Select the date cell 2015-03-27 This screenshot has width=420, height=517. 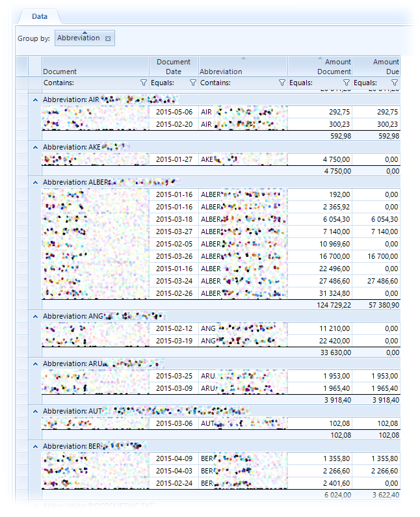pyautogui.click(x=174, y=232)
